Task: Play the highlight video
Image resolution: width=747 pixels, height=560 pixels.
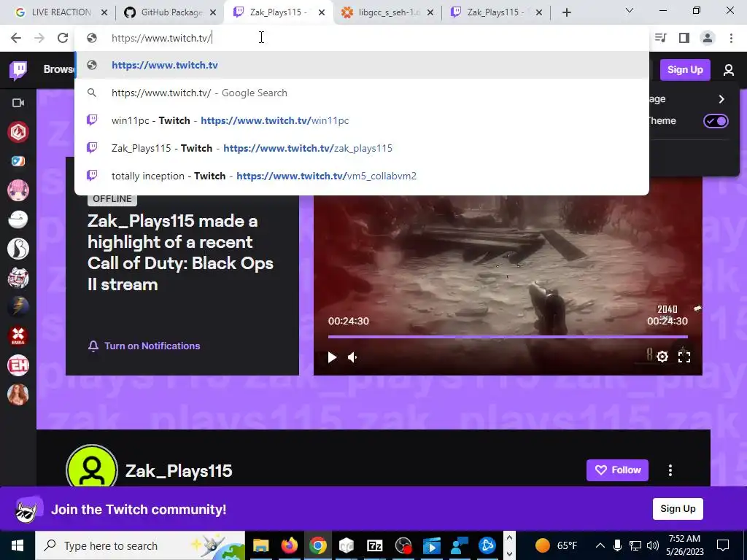Action: click(x=332, y=357)
